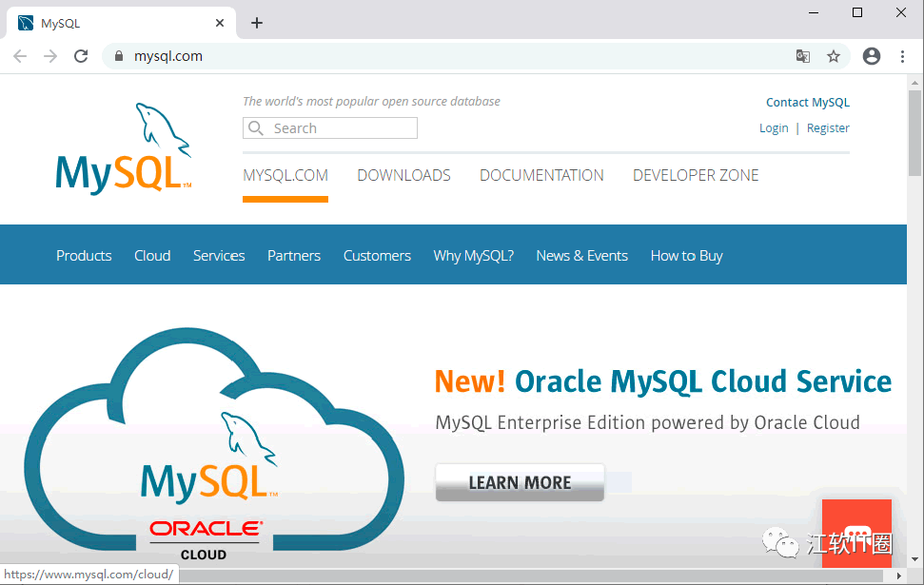Open the How to Buy menu item
The width and height of the screenshot is (924, 585).
686,256
